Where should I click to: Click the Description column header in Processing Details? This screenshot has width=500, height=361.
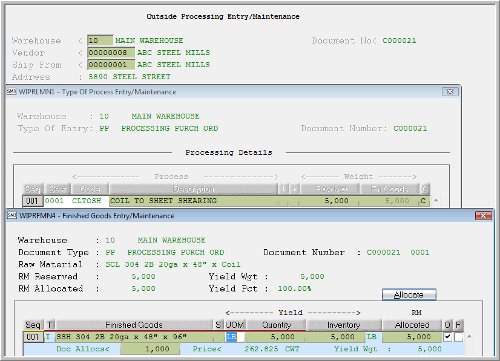193,189
